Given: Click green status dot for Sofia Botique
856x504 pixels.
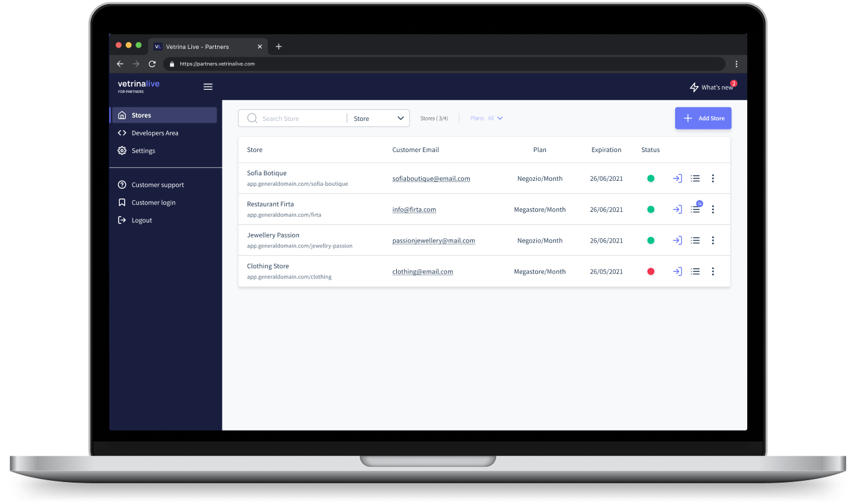Looking at the screenshot, I should 651,178.
